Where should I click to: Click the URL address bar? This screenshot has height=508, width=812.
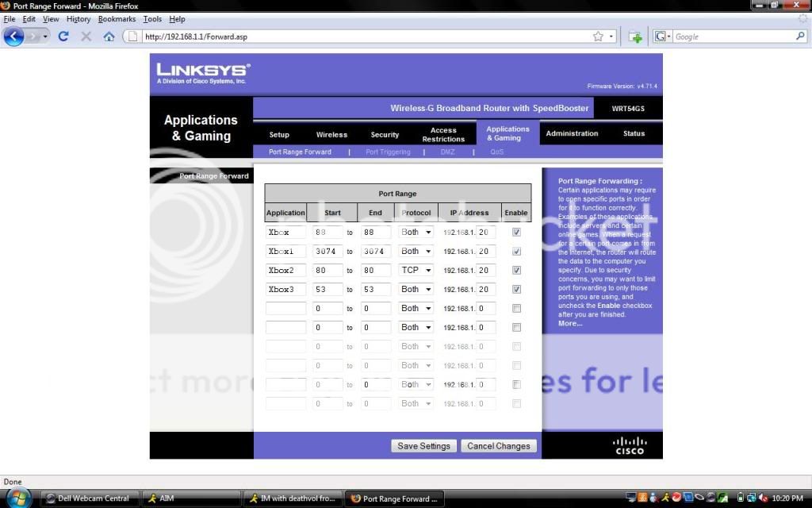coord(366,37)
